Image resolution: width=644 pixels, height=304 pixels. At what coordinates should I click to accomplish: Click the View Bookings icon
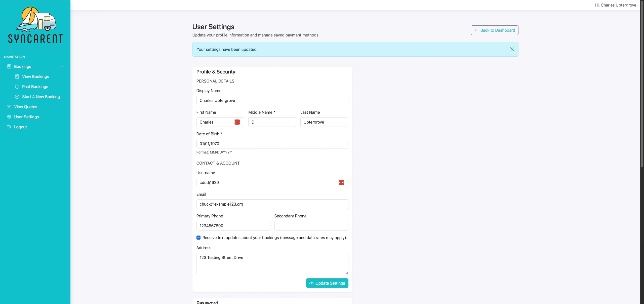tap(17, 77)
